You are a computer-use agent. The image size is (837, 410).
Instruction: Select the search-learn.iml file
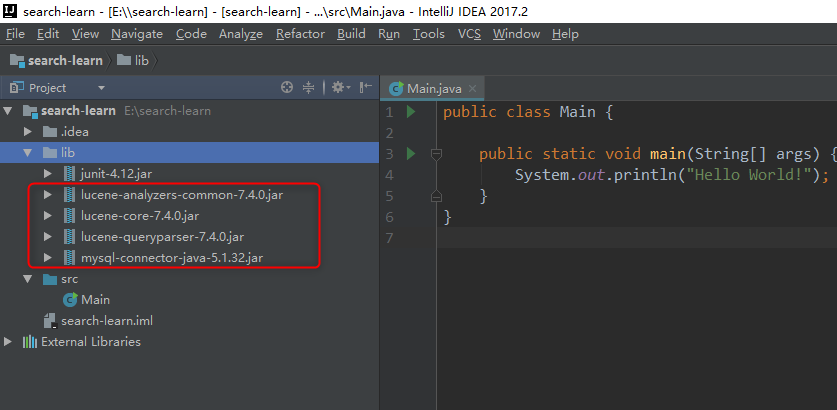click(x=107, y=321)
